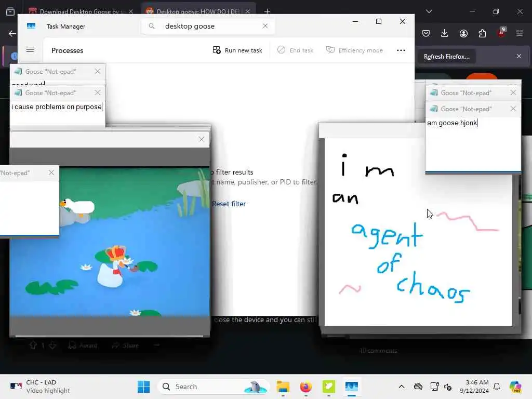532x399 pixels.
Task: Click Save to Pocket icon
Action: coord(426,33)
